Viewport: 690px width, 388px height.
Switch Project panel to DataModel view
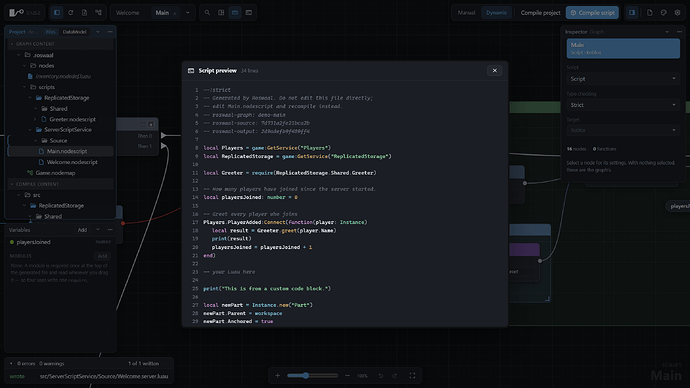tap(74, 32)
